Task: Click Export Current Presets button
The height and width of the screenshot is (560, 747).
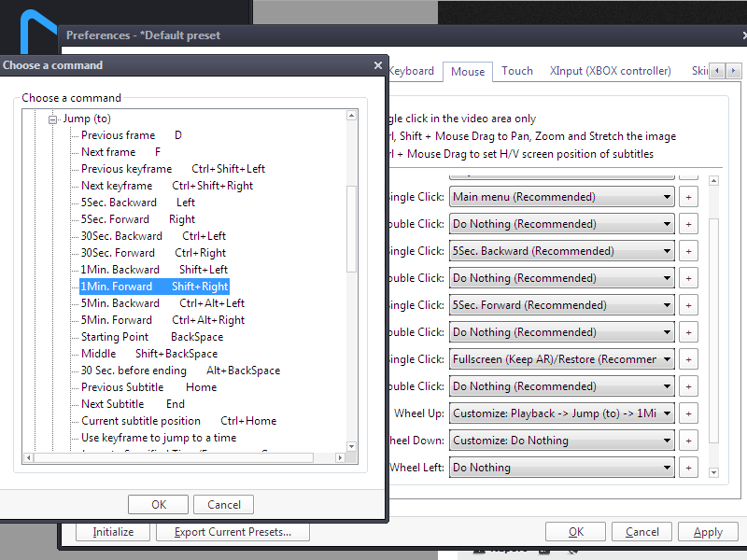Action: [x=233, y=532]
